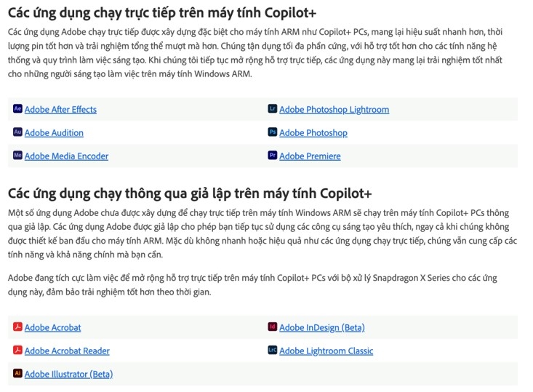Follow the Adobe Media Encoder link

(67, 156)
